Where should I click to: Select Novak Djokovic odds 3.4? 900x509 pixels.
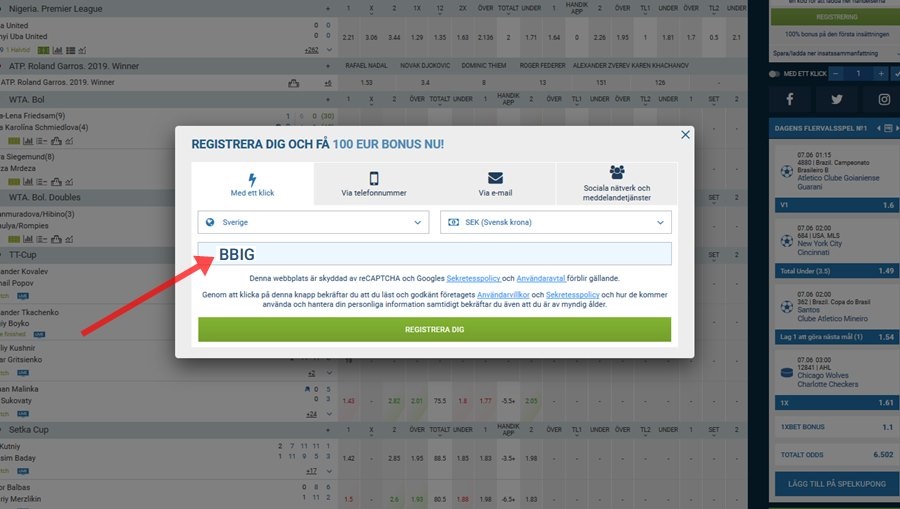(x=425, y=83)
